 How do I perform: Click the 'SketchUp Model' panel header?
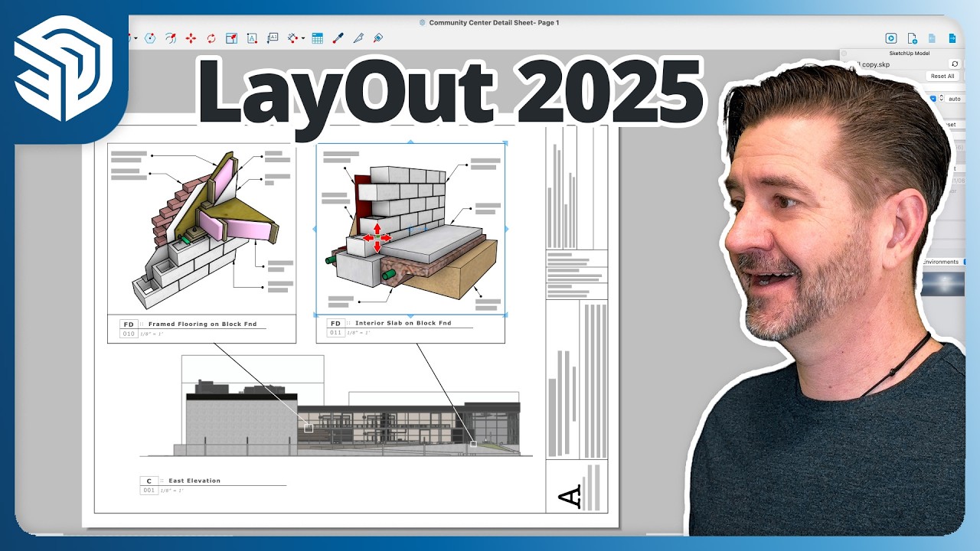click(909, 54)
